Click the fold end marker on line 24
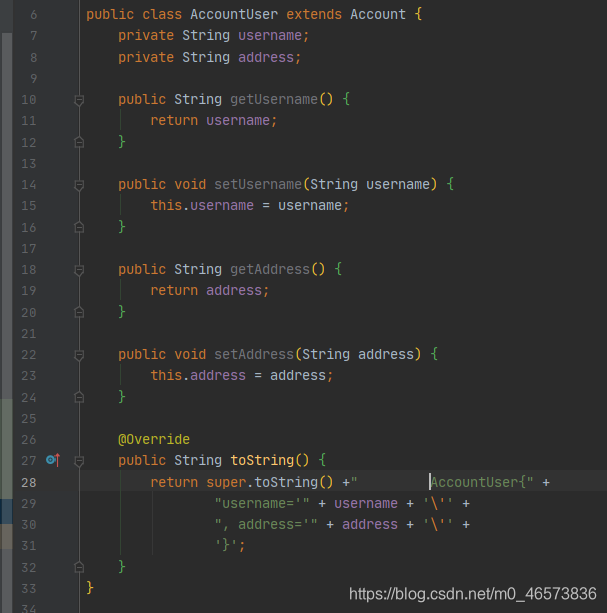 79,398
